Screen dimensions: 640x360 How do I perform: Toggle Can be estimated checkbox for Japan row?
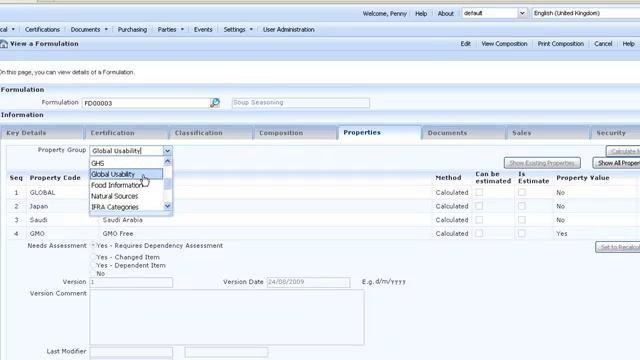(x=479, y=206)
